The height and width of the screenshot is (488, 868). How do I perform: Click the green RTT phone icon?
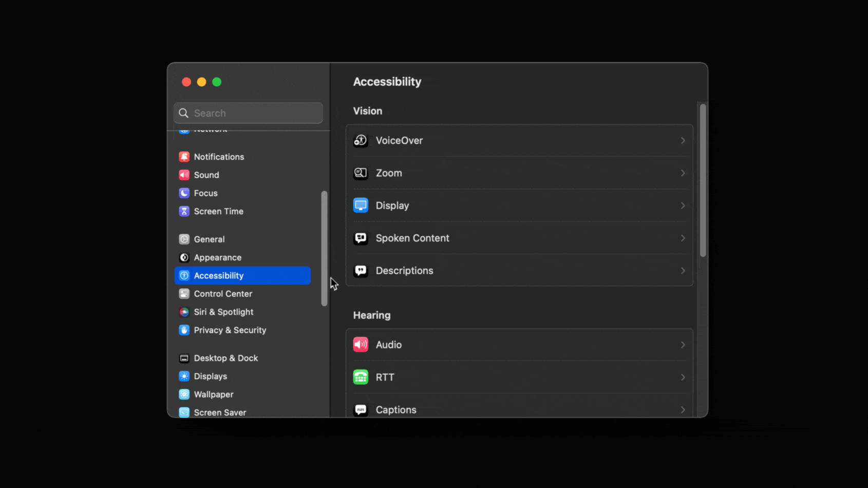click(361, 377)
